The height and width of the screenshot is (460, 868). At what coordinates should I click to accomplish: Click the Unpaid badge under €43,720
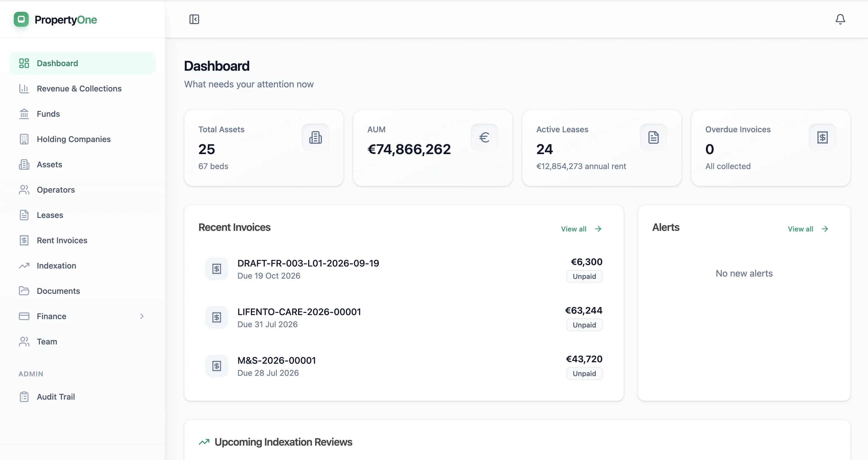click(x=584, y=373)
